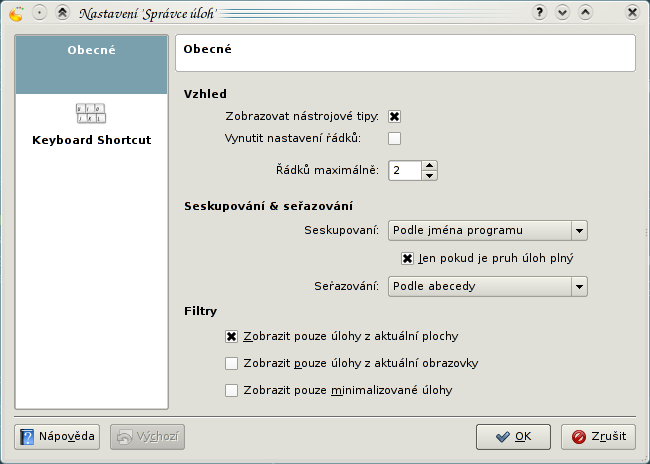
Task: Click the question mark title bar button
Action: (539, 12)
